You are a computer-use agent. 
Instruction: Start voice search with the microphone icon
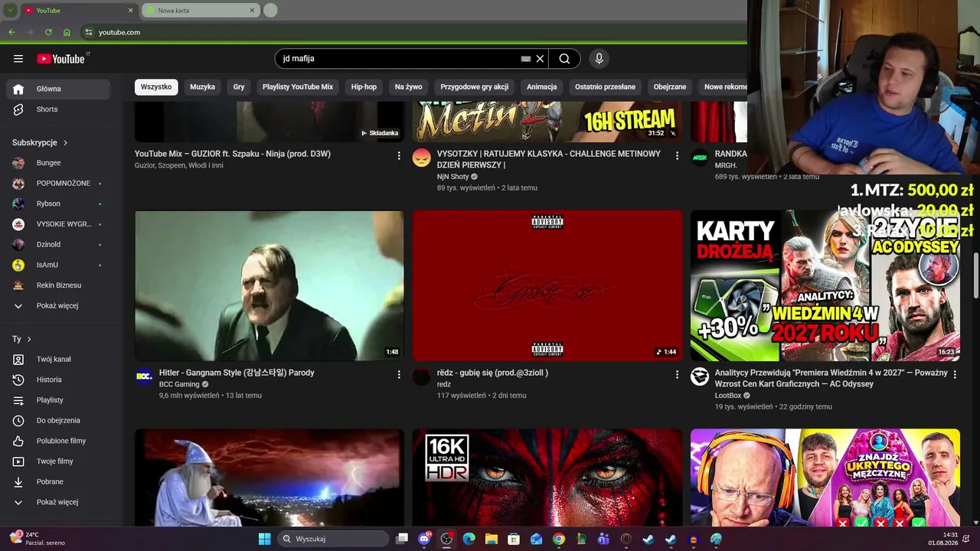pos(599,59)
